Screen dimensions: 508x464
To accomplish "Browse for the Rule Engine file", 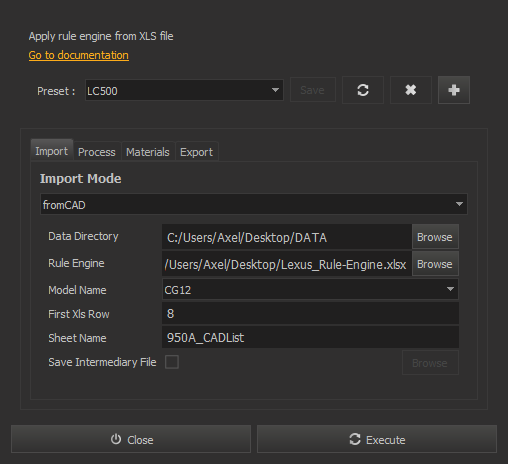I will (435, 264).
